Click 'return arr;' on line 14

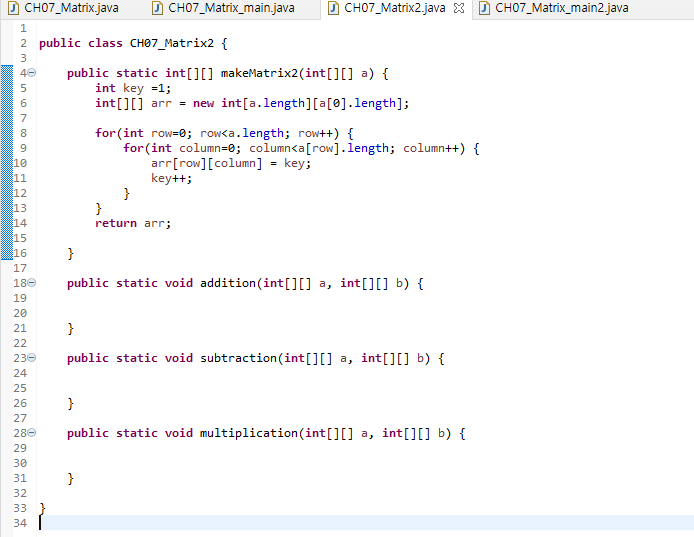[x=133, y=223]
